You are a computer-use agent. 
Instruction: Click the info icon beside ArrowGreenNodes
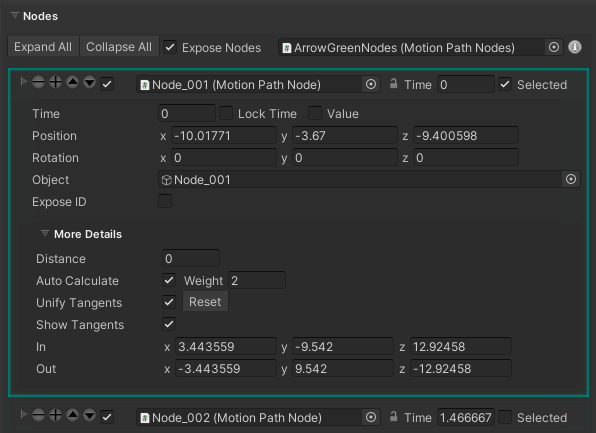click(575, 47)
